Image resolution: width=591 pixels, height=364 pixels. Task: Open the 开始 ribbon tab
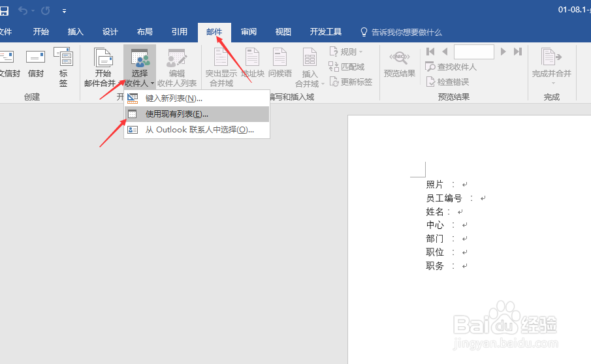click(40, 32)
